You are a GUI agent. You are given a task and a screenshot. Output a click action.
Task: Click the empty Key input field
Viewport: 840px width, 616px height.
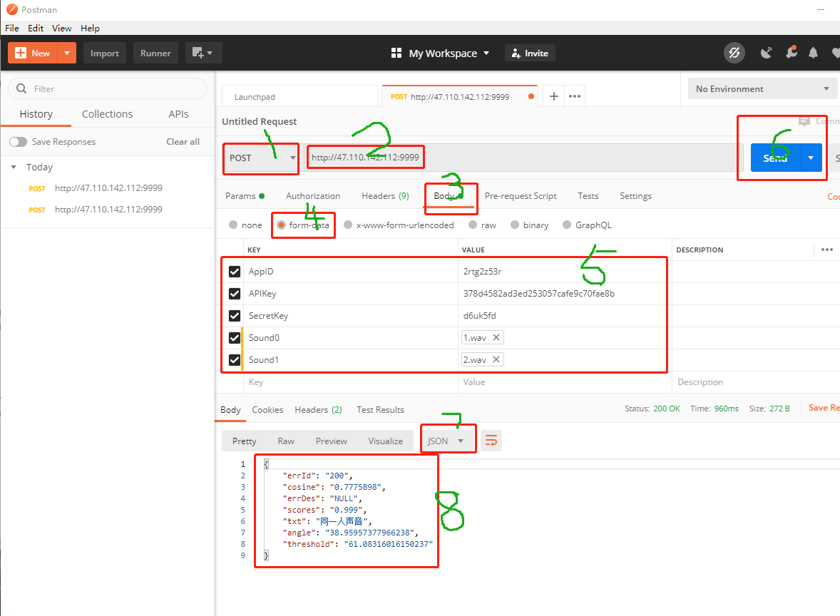(x=351, y=382)
